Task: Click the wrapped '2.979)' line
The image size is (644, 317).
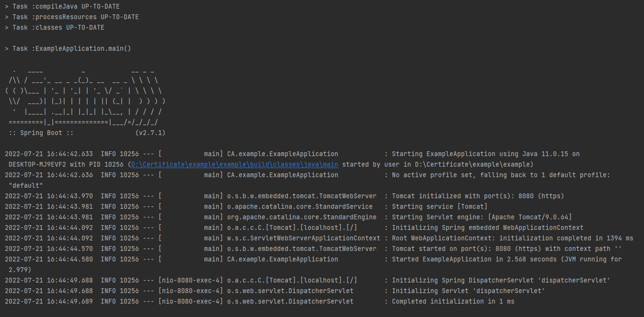Action: [x=20, y=270]
